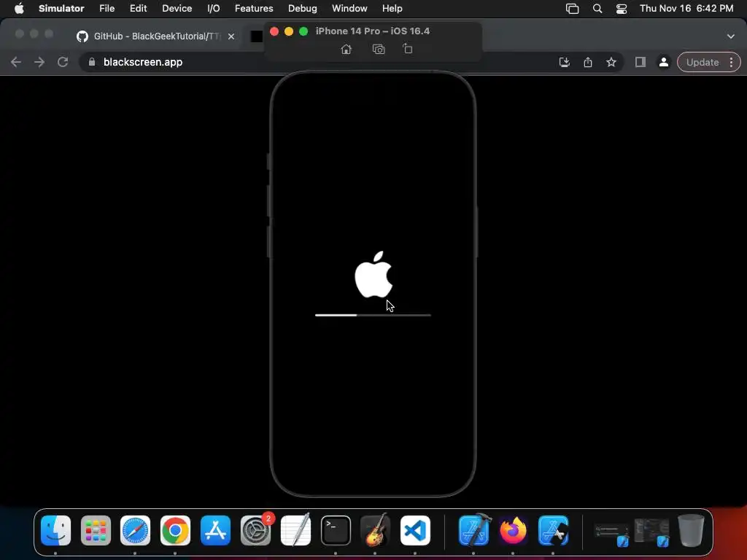Go back in the browser

[16, 62]
